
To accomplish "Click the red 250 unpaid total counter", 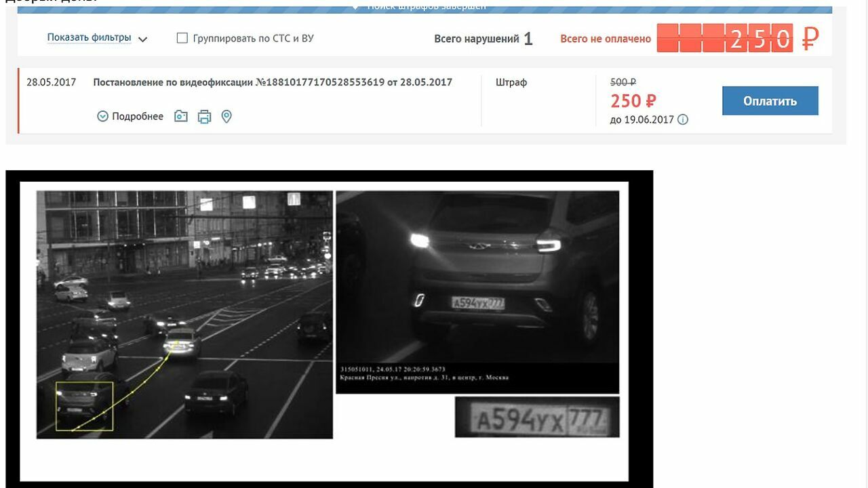I will [725, 39].
